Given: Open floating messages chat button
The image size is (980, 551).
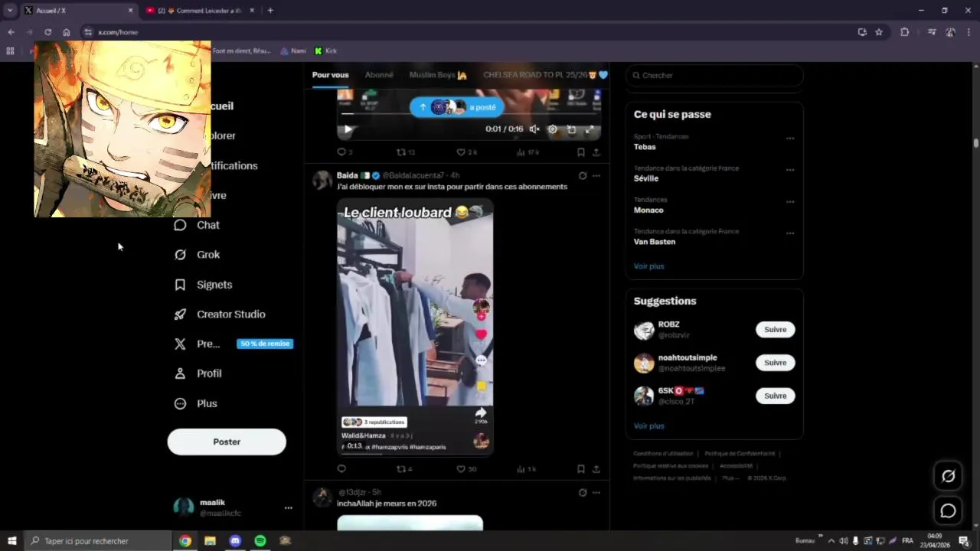Looking at the screenshot, I should click(948, 511).
